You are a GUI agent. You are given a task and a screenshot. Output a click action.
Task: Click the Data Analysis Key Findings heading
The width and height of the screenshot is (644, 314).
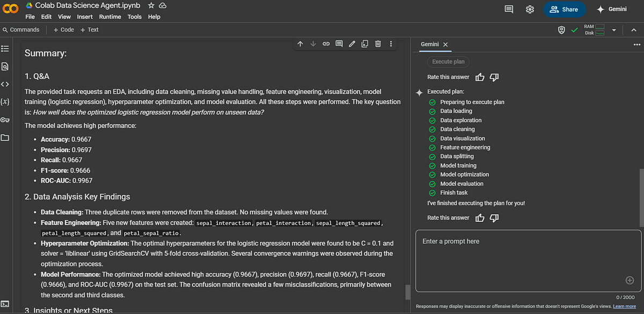(x=77, y=197)
